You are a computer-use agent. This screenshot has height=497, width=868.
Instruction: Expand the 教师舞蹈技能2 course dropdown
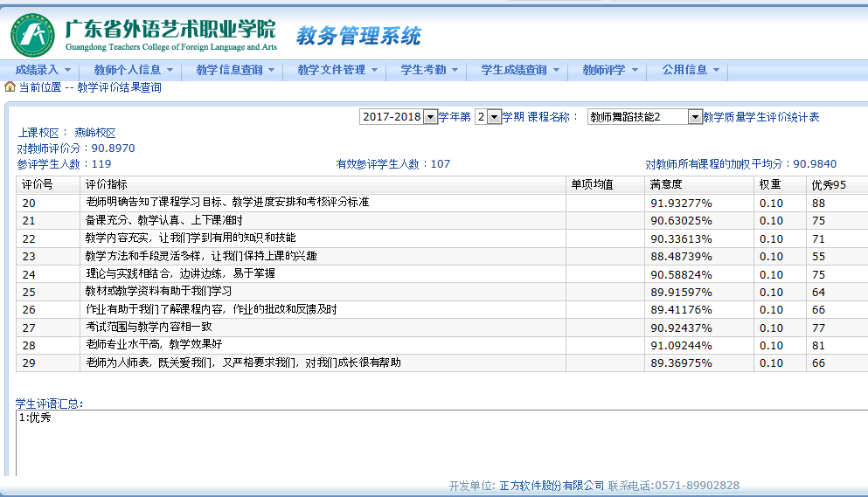[644, 117]
